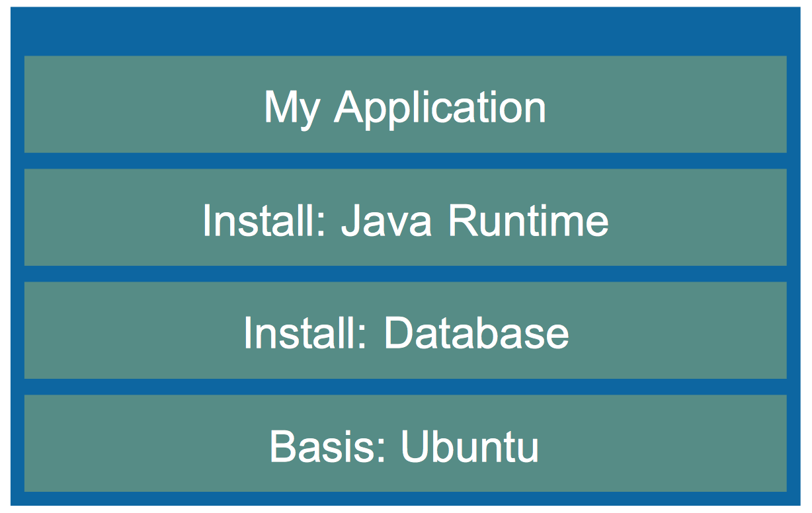The width and height of the screenshot is (812, 513).
Task: Select the My Application layer
Action: [x=405, y=104]
